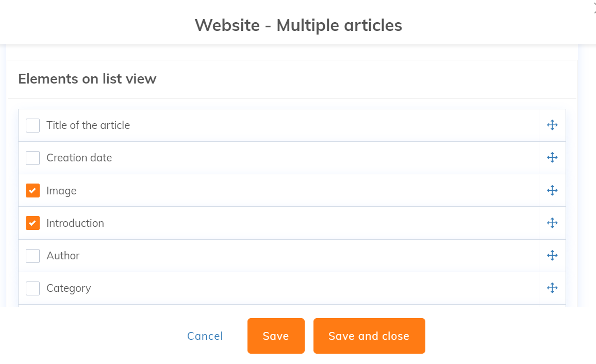Click the Category label text
The height and width of the screenshot is (364, 596).
69,288
